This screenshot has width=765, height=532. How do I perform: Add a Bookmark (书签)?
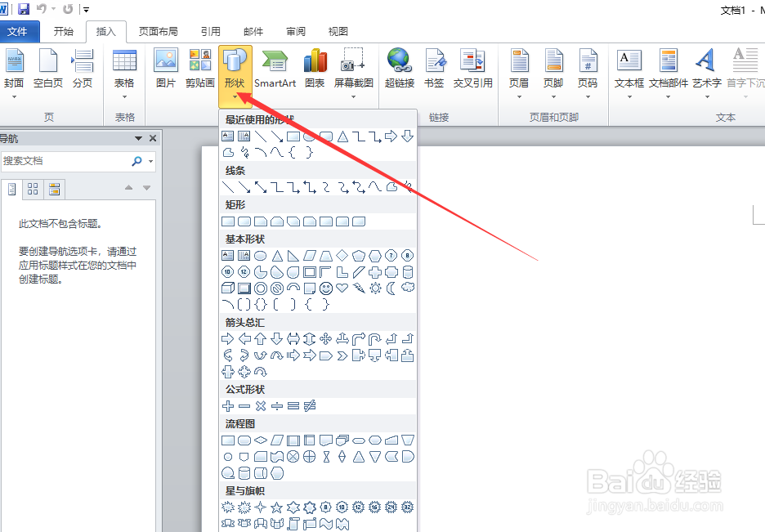pos(434,69)
